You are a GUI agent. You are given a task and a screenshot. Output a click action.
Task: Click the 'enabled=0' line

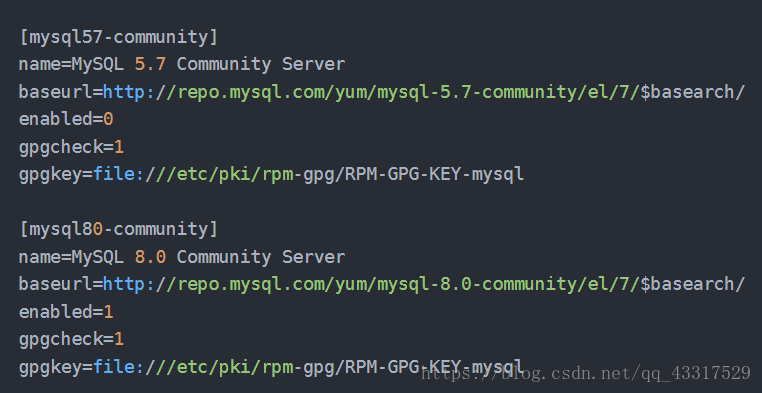tap(66, 119)
